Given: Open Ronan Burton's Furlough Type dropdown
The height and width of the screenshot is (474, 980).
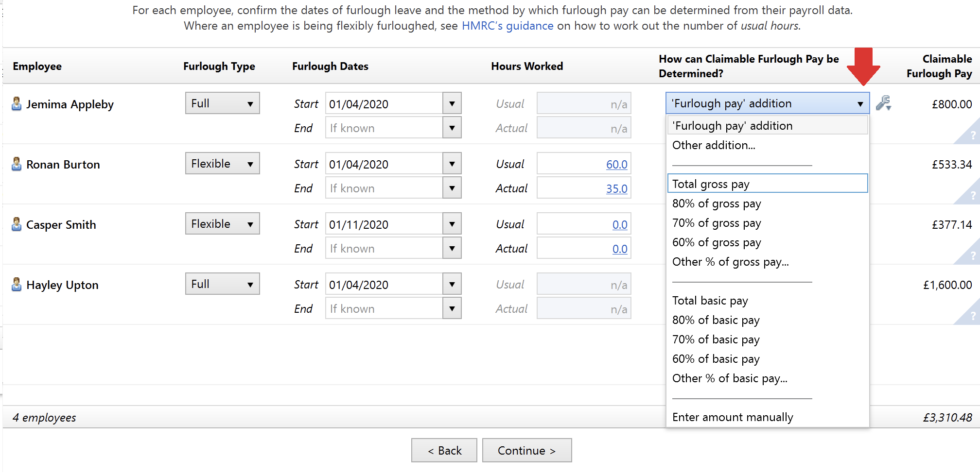Looking at the screenshot, I should click(x=223, y=163).
